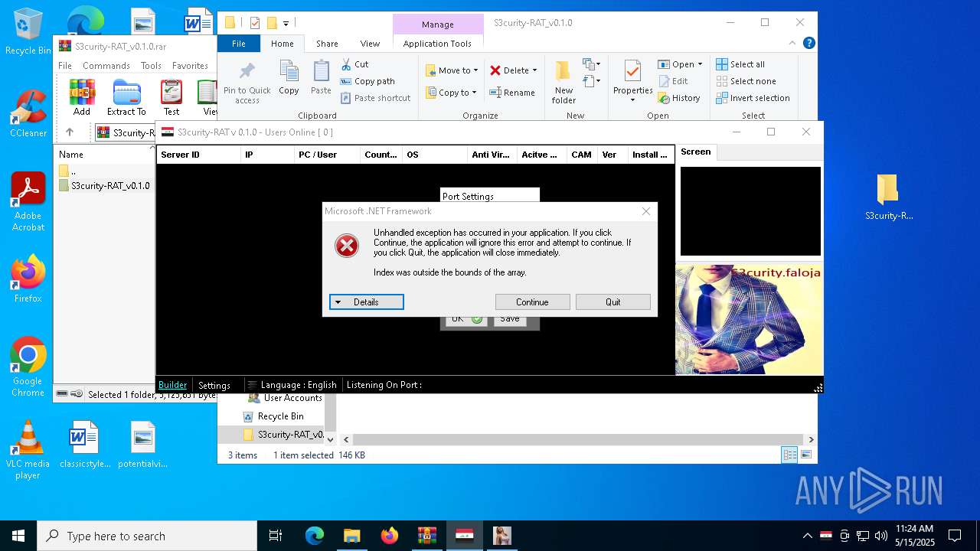The image size is (980, 551).
Task: Expand the New item dropdown in the ribbon
Action: point(591,64)
